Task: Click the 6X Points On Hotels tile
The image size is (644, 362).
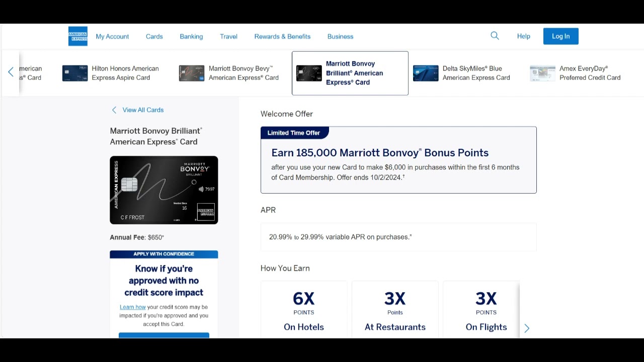Action: tap(304, 310)
